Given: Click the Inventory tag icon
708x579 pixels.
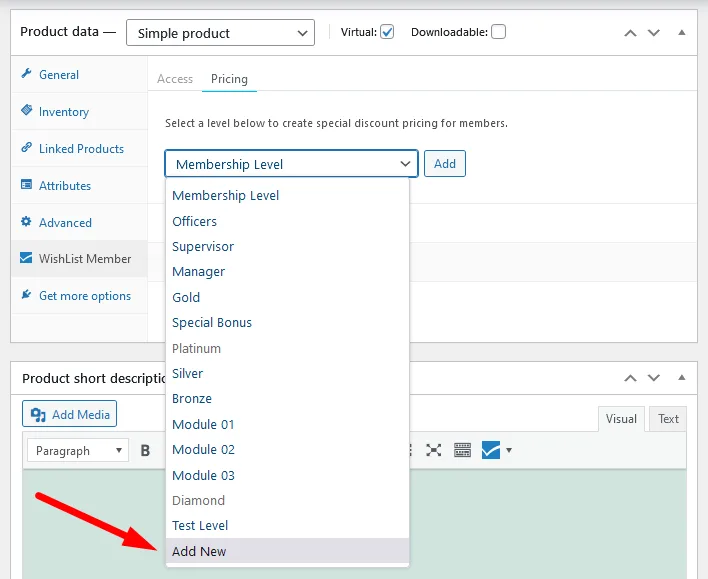Looking at the screenshot, I should tap(27, 111).
